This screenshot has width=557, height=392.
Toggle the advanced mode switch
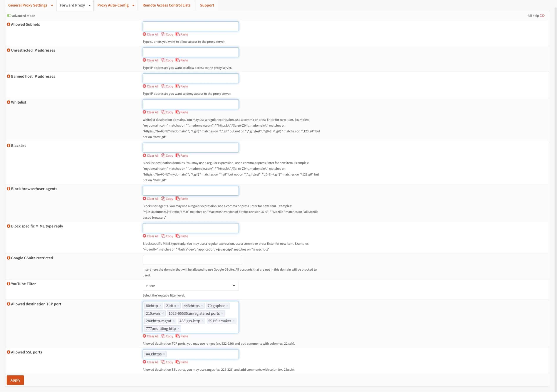9,15
